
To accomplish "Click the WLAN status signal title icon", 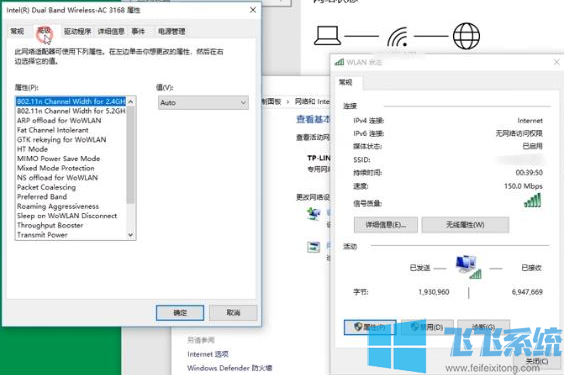I will (339, 62).
